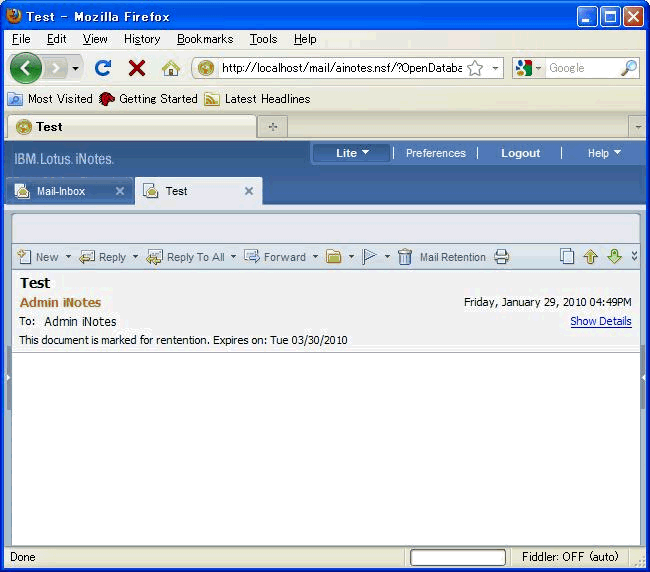Click the Forward message button

tap(275, 257)
